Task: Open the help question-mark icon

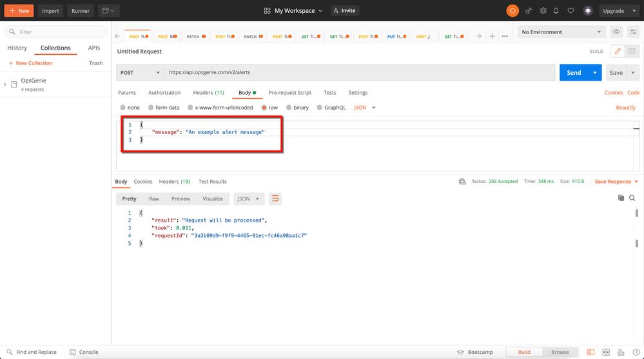Action: [636, 352]
